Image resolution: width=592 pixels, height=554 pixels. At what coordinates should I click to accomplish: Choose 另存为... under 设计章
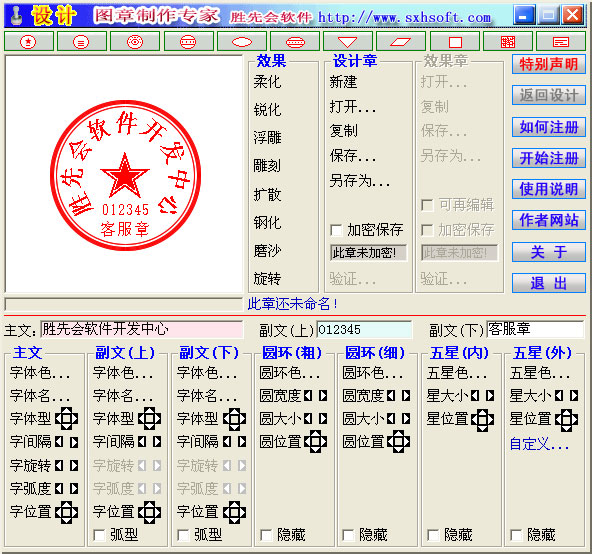(360, 181)
